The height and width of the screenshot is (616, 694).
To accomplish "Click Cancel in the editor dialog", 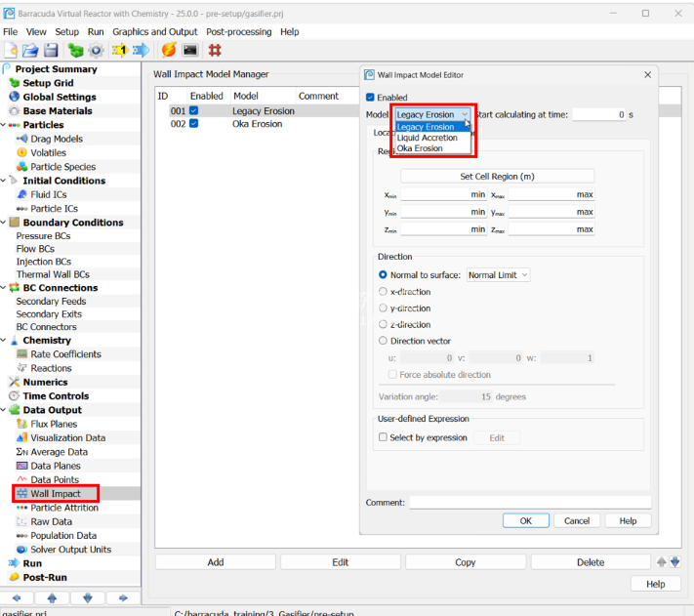I will 577,521.
